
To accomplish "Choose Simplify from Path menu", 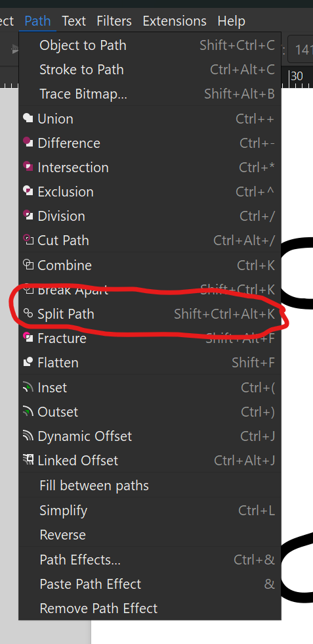I will [x=150, y=511].
